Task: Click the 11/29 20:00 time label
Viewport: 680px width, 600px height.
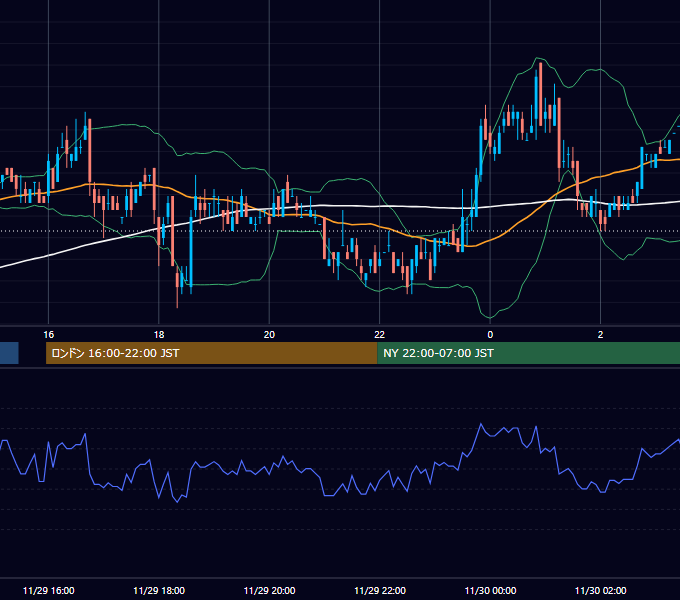Action: [x=269, y=590]
